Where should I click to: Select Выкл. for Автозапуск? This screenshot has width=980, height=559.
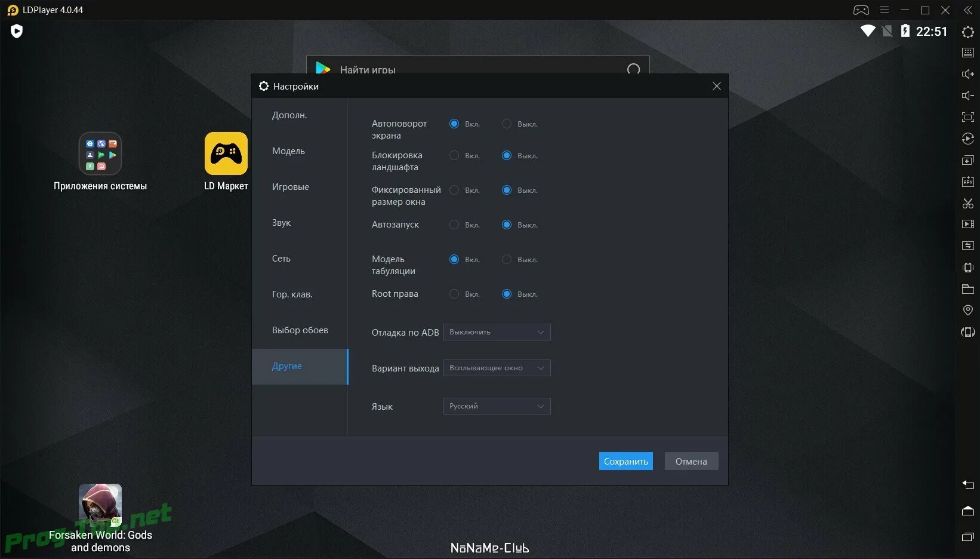[507, 225]
